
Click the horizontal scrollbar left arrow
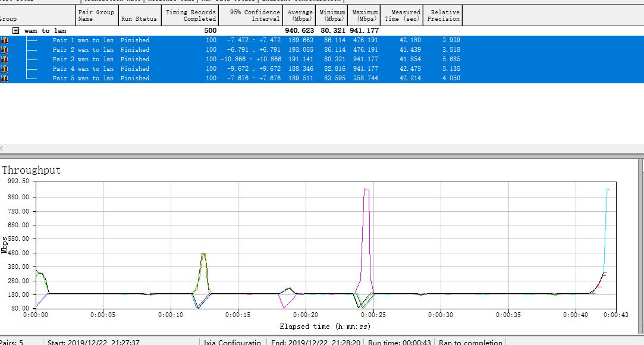pyautogui.click(x=2, y=148)
